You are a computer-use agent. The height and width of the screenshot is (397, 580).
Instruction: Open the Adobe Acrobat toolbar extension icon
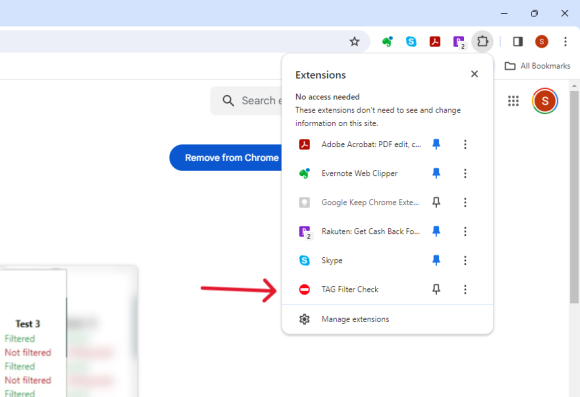pyautogui.click(x=435, y=41)
